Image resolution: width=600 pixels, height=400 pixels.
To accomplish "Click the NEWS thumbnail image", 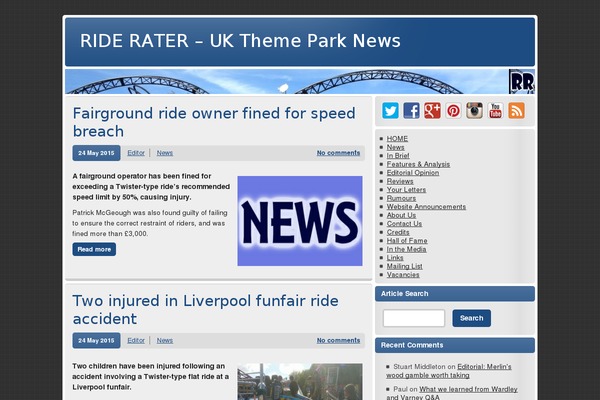I will pos(300,221).
